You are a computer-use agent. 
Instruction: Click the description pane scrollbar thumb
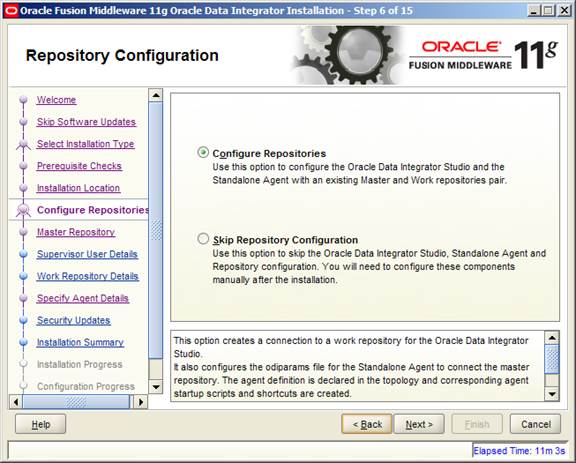click(x=552, y=359)
